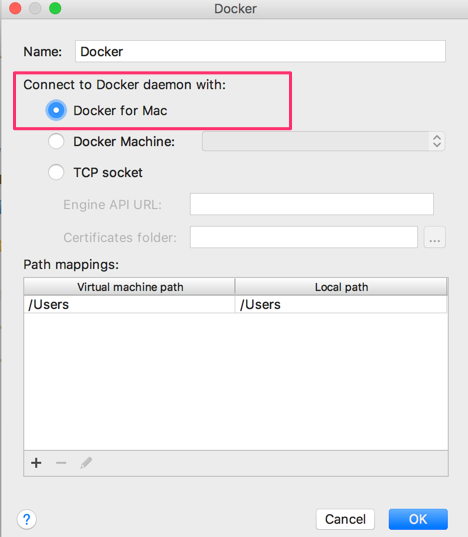Screen dimensions: 468x537
Task: Click the Certificates folder text field
Action: [304, 237]
